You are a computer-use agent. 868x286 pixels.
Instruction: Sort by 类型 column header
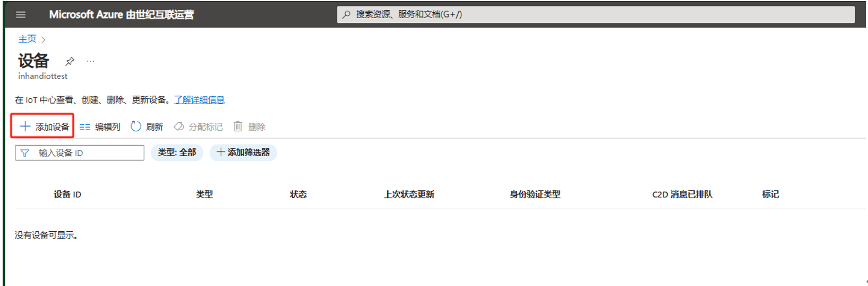click(204, 195)
